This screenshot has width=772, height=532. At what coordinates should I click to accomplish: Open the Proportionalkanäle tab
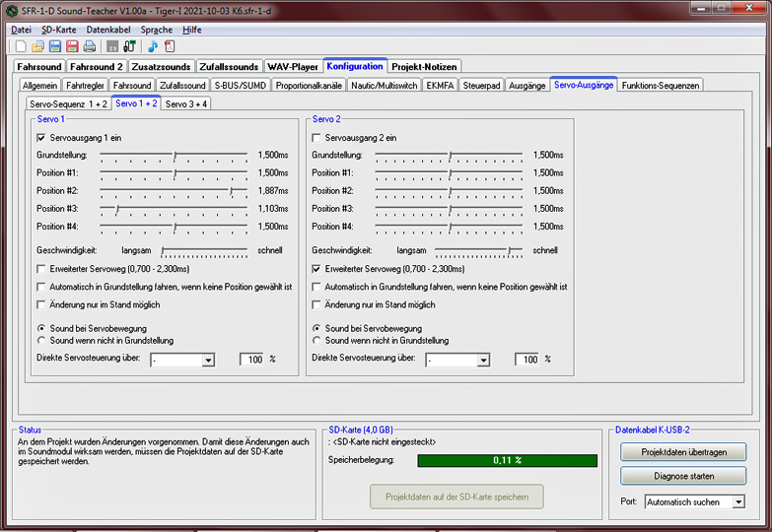[309, 85]
